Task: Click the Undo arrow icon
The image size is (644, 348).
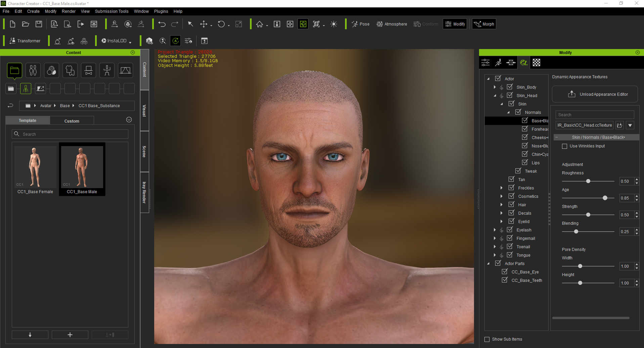Action: (x=162, y=24)
